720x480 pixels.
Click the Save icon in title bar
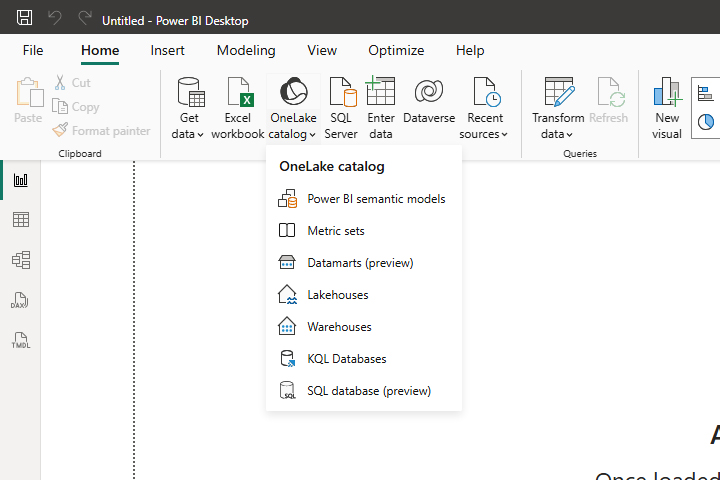tap(25, 19)
